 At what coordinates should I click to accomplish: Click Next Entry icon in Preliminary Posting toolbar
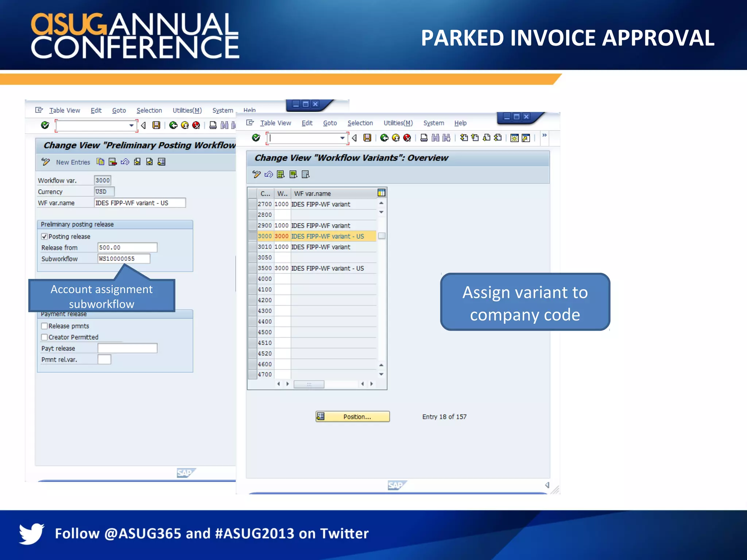tap(150, 162)
